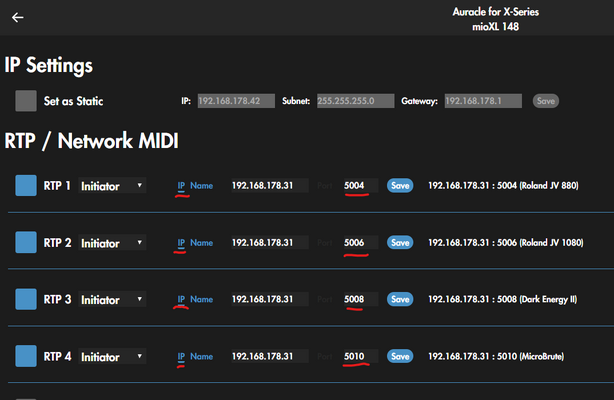Image resolution: width=614 pixels, height=400 pixels.
Task: Click the MicroBrute connection text
Action: tap(496, 356)
